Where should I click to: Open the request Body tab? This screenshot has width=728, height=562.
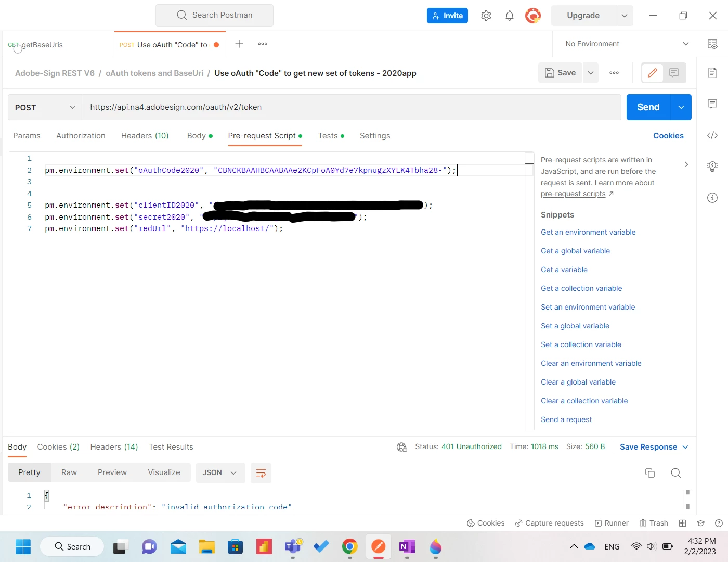[x=200, y=136]
